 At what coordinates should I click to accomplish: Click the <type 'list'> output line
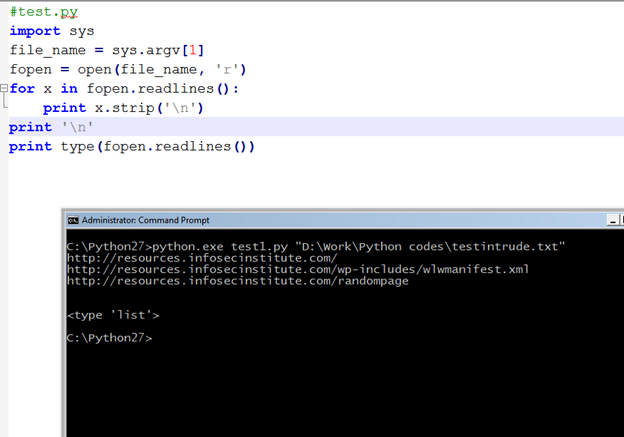click(x=113, y=315)
